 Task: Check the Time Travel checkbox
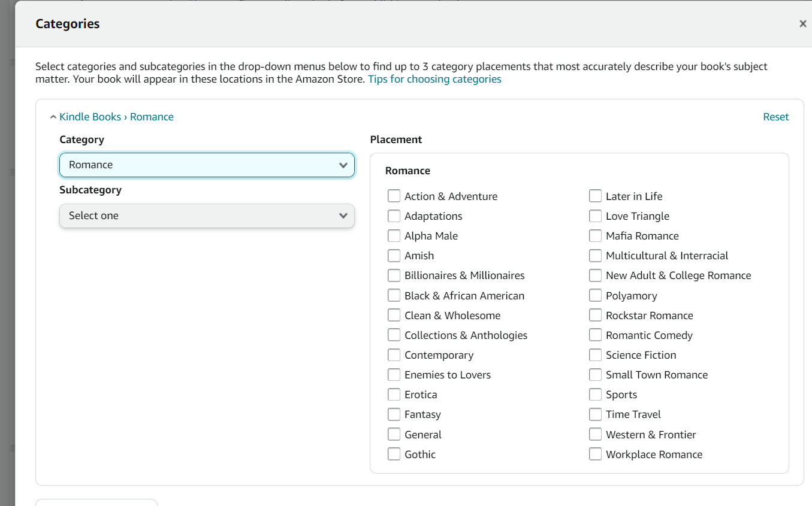click(x=595, y=414)
